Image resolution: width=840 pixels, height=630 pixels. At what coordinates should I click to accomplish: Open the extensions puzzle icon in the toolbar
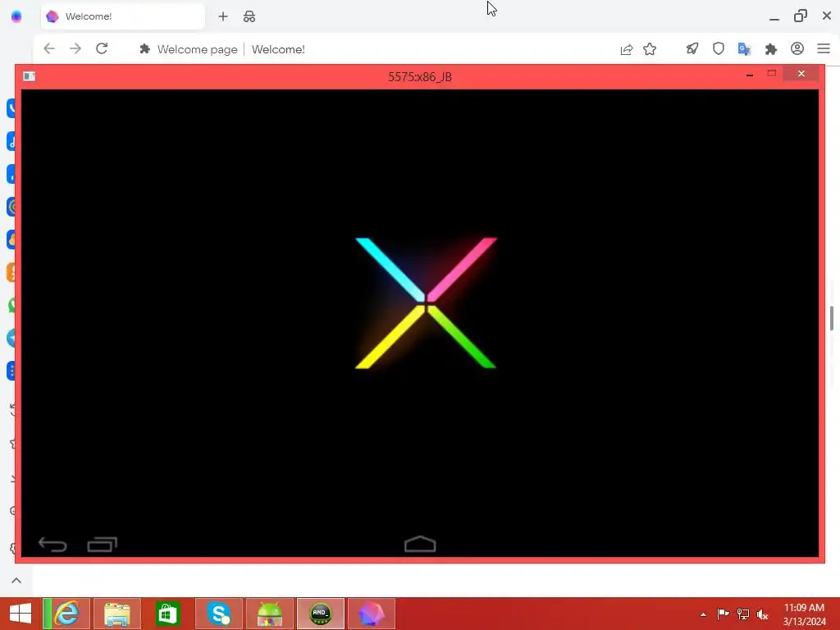pos(771,49)
